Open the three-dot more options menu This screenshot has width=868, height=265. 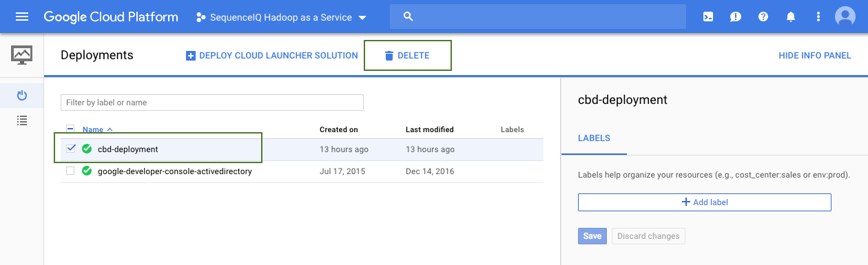pyautogui.click(x=818, y=17)
